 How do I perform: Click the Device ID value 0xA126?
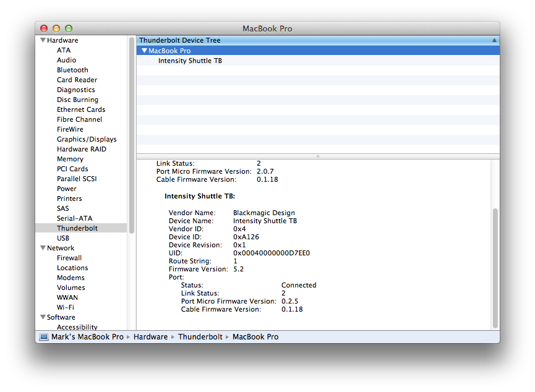[x=246, y=237]
